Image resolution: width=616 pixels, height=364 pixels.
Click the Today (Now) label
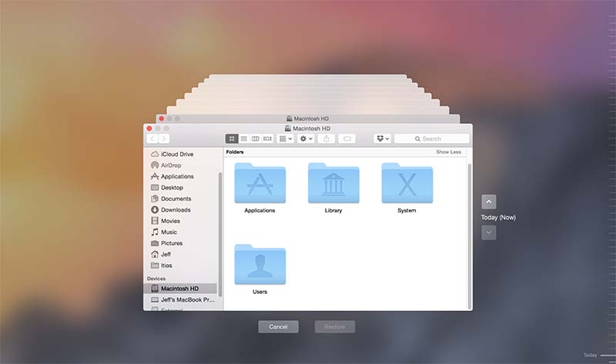tap(498, 218)
